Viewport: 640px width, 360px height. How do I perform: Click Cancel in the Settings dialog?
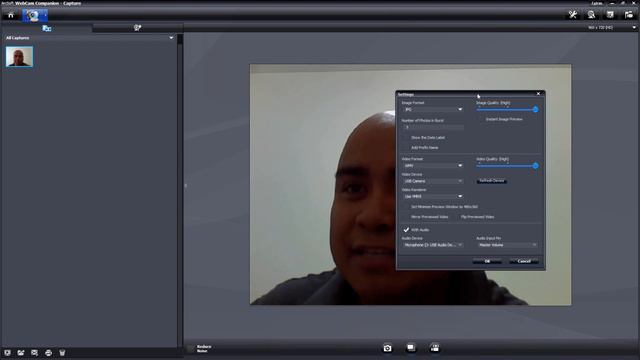click(524, 261)
